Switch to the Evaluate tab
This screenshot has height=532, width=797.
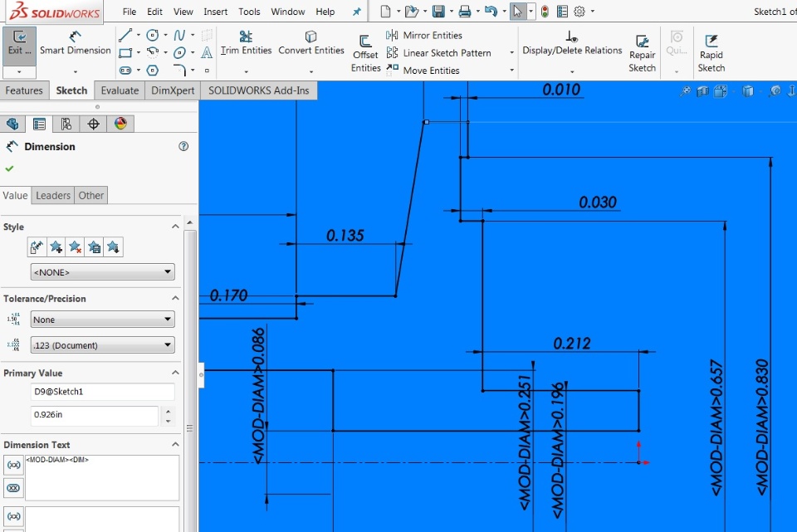pyautogui.click(x=120, y=90)
